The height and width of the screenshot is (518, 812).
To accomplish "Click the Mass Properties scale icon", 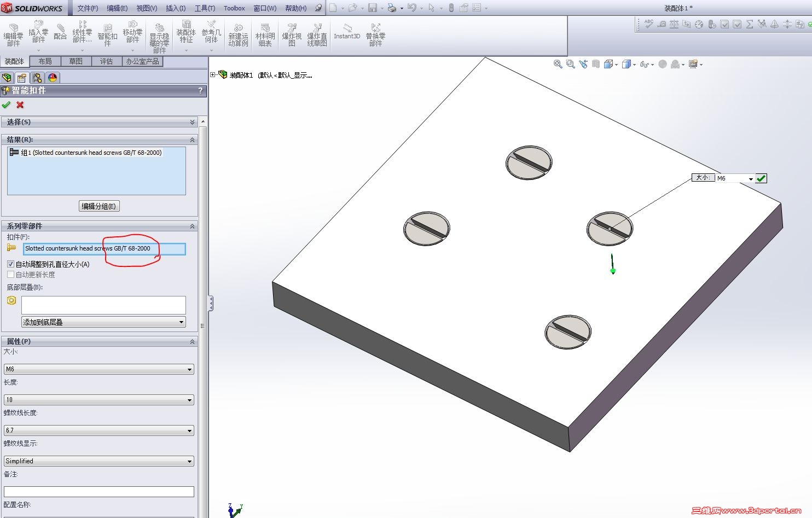I will point(674,24).
